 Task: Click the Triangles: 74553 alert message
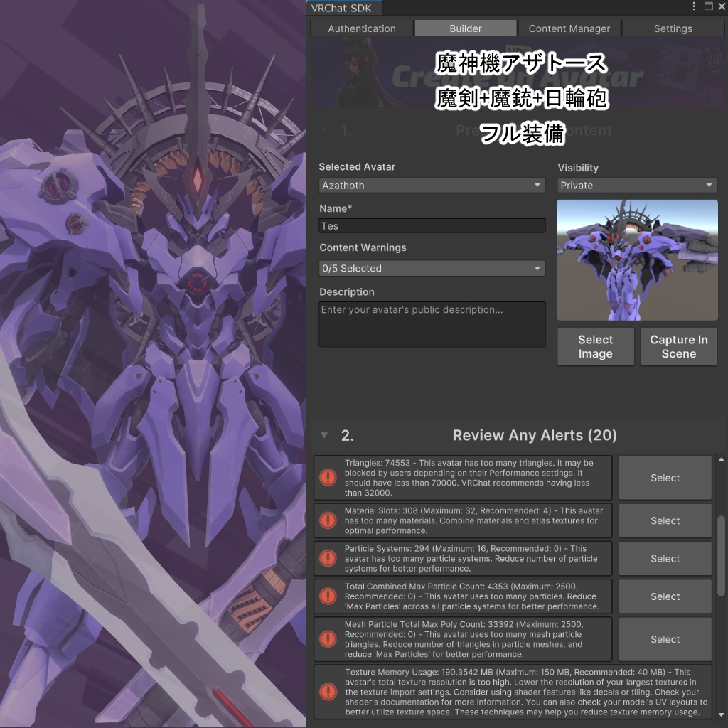469,478
